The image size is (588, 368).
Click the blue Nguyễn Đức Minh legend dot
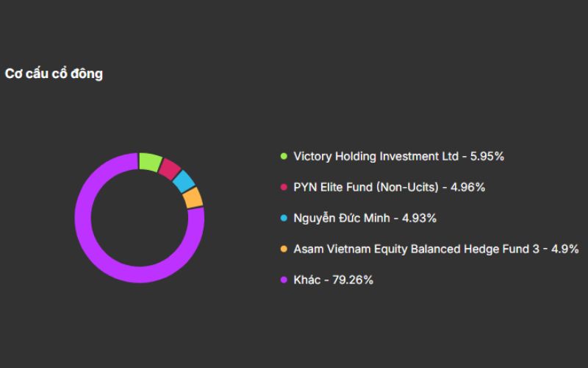[284, 218]
